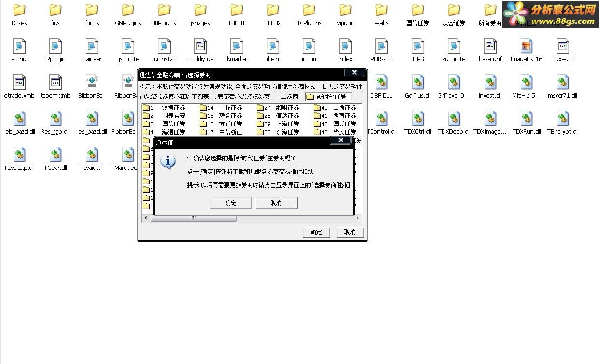This screenshot has width=600, height=364.
Task: Select the TIPS file icon
Action: 418,50
